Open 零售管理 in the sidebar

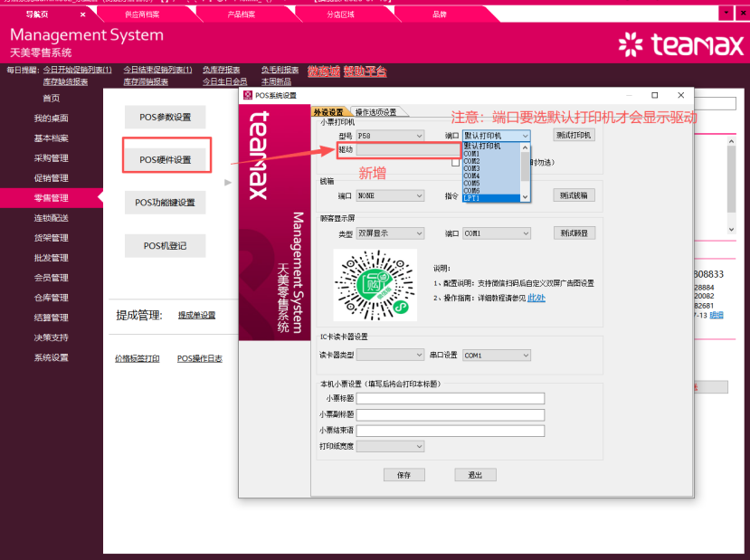(x=52, y=198)
